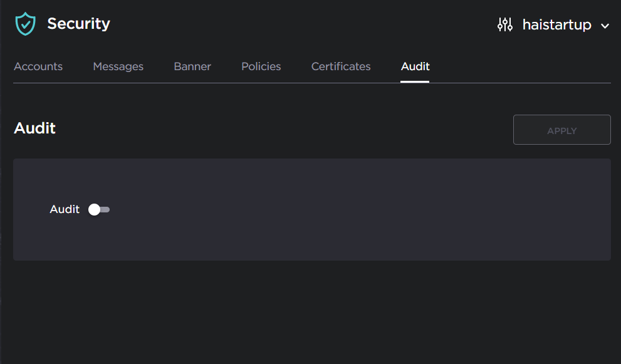Select the active Audit tab
Screen dimensions: 621x364
pos(415,66)
